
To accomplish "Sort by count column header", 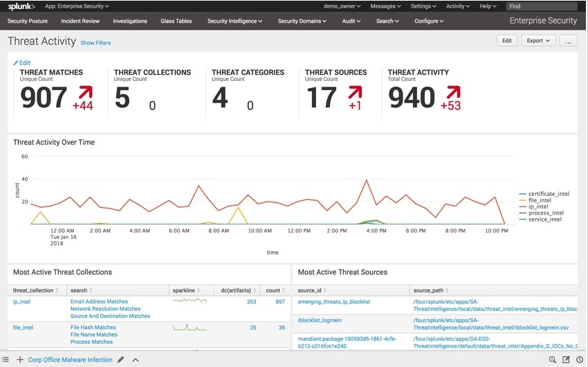I will coord(275,290).
